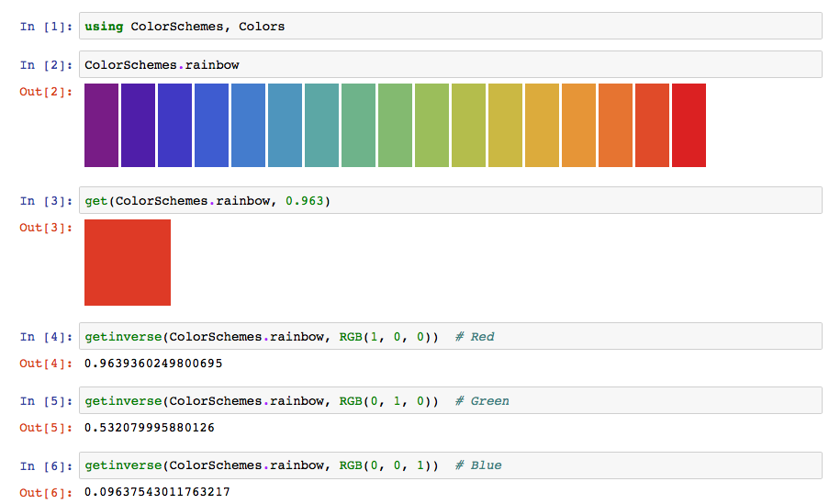Click the Out[2] prompt label
This screenshot has height=504, width=829.
click(x=46, y=92)
